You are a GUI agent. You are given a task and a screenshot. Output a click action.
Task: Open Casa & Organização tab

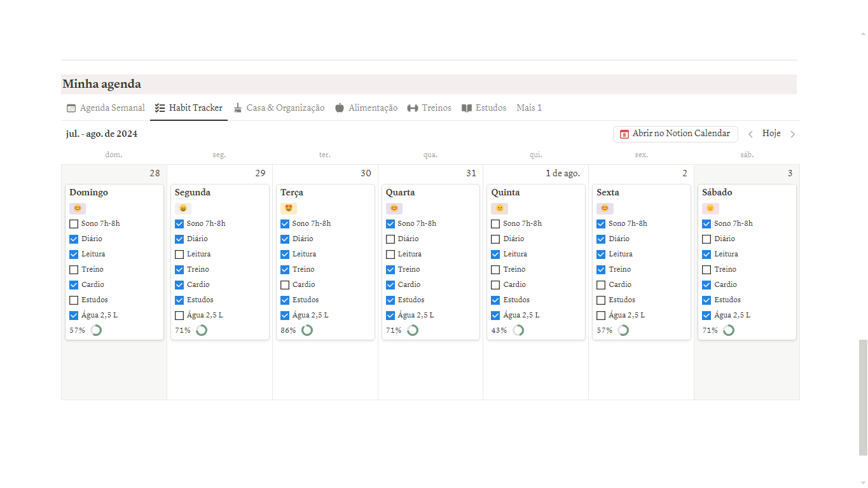[x=279, y=108]
